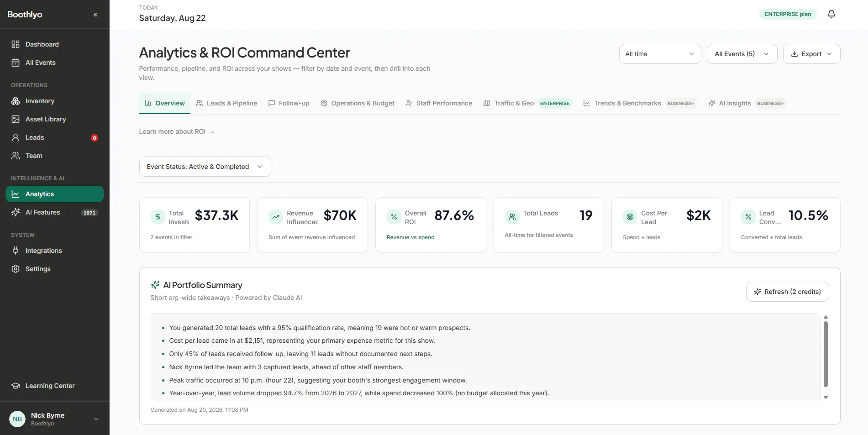Click the NB user avatar
The image size is (868, 435).
pos(17,419)
